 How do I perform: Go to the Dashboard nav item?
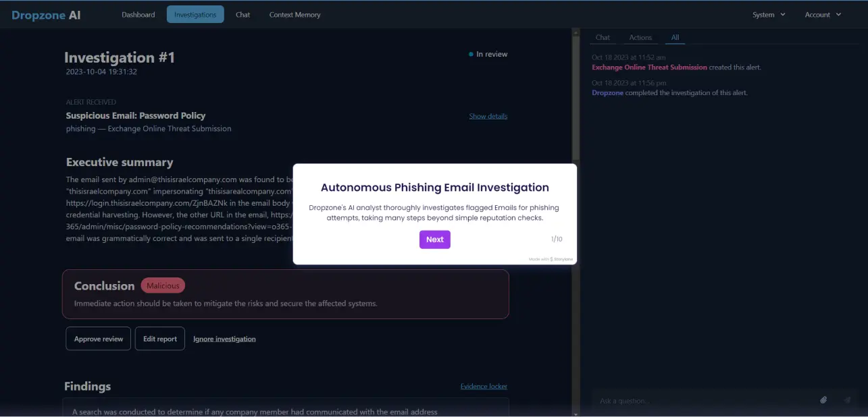click(138, 14)
